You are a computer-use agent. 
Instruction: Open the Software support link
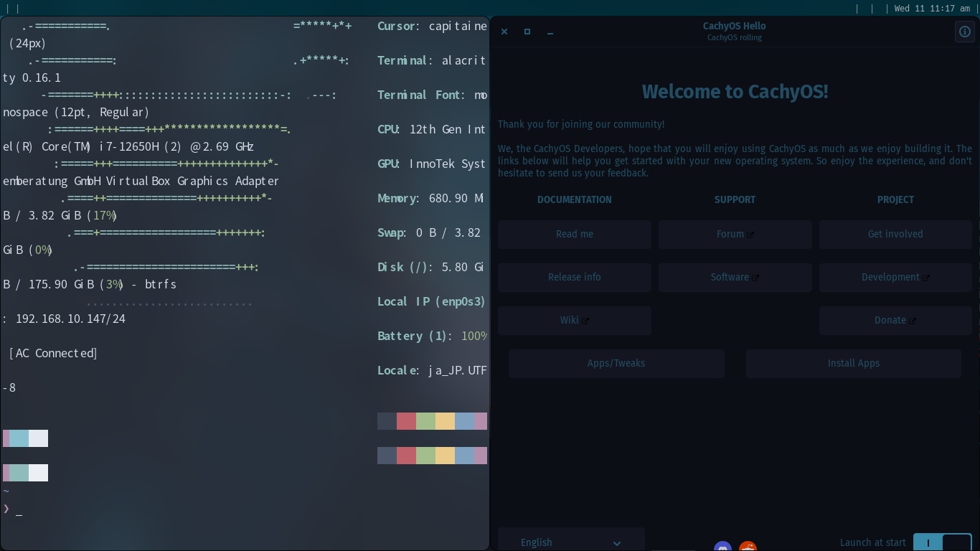click(x=735, y=278)
